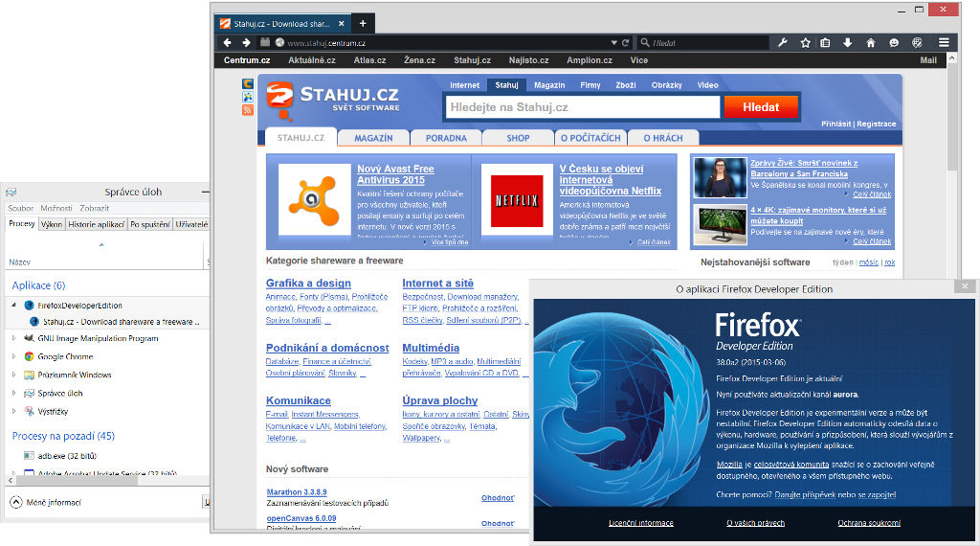
Task: Select GNU Image Manipulation Program icon in Task Manager
Action: 29,338
